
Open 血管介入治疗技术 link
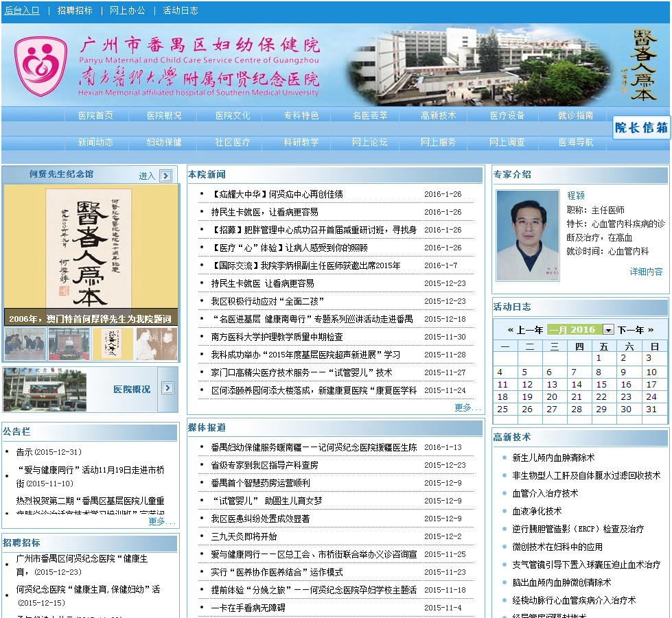tap(545, 493)
